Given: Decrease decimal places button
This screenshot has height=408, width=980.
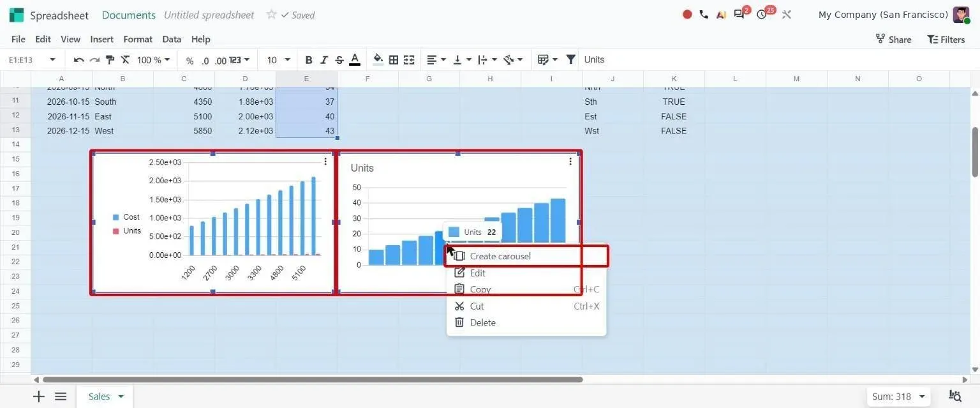Looking at the screenshot, I should click(205, 61).
